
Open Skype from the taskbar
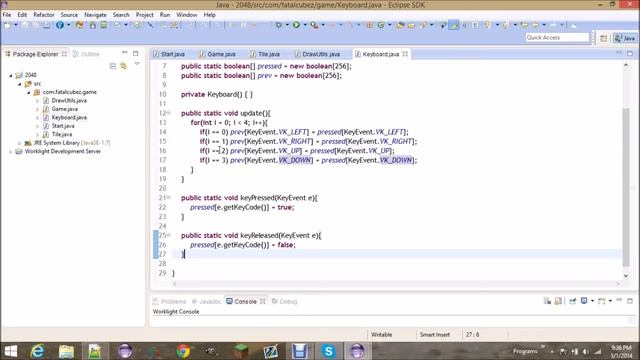click(x=328, y=351)
